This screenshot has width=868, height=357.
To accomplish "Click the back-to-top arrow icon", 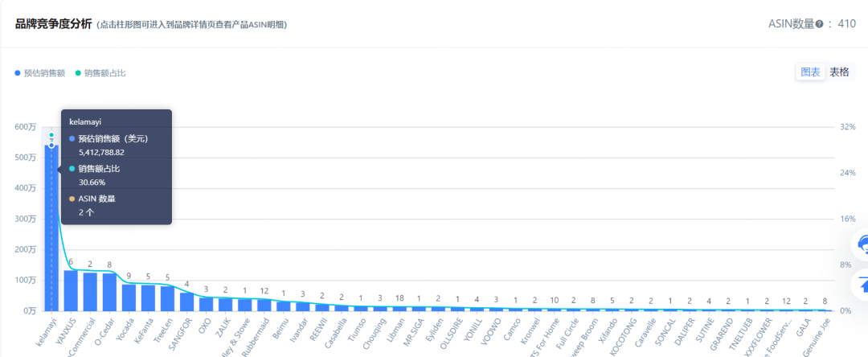I will 862,285.
